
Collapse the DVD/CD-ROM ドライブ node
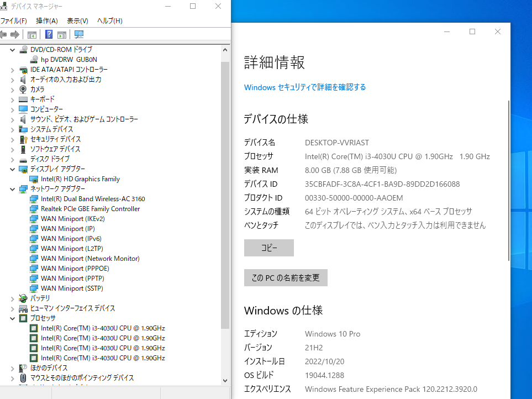point(13,50)
